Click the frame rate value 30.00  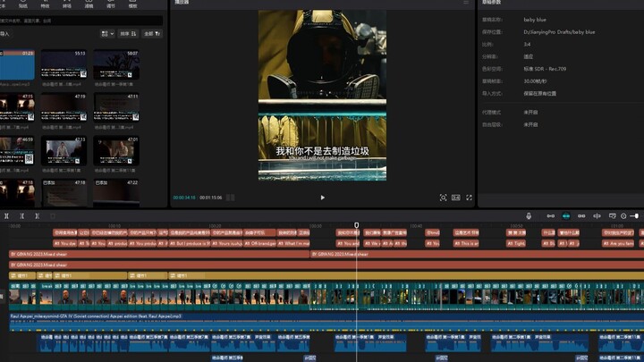click(535, 81)
